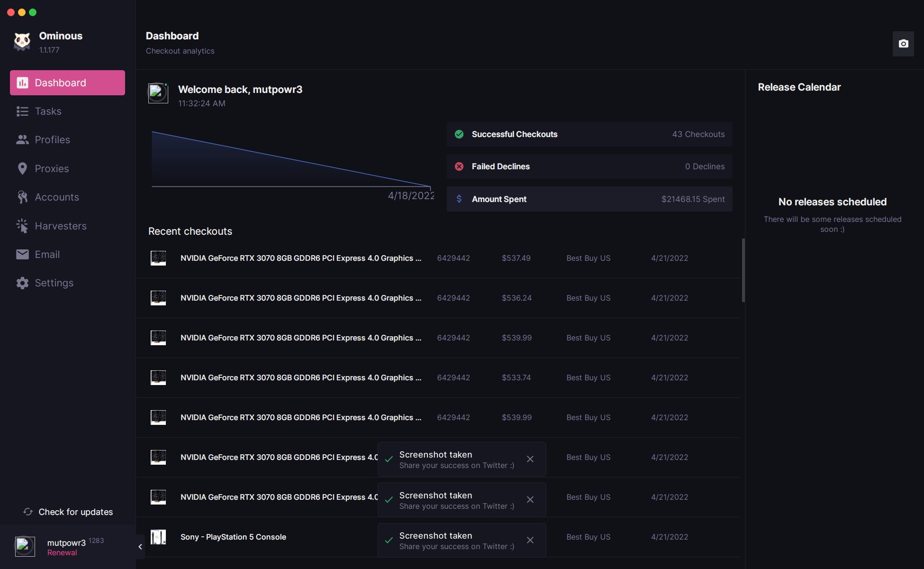Click the macOS green fullscreen window button
924x569 pixels.
point(33,12)
